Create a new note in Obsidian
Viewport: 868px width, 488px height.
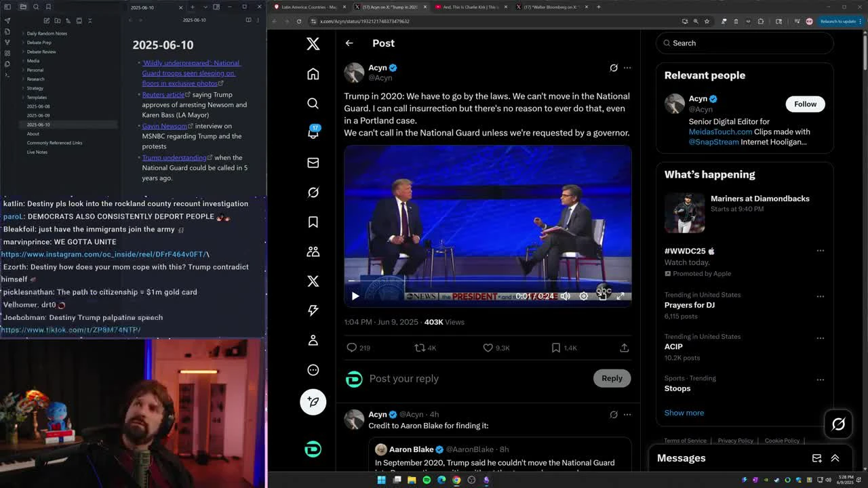47,20
